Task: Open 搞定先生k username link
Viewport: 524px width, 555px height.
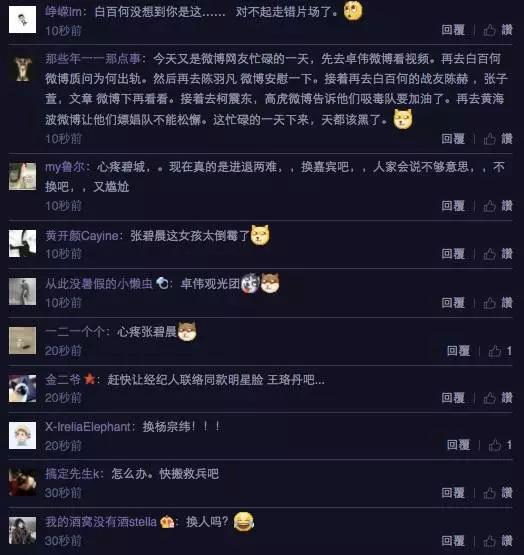Action: coord(72,474)
